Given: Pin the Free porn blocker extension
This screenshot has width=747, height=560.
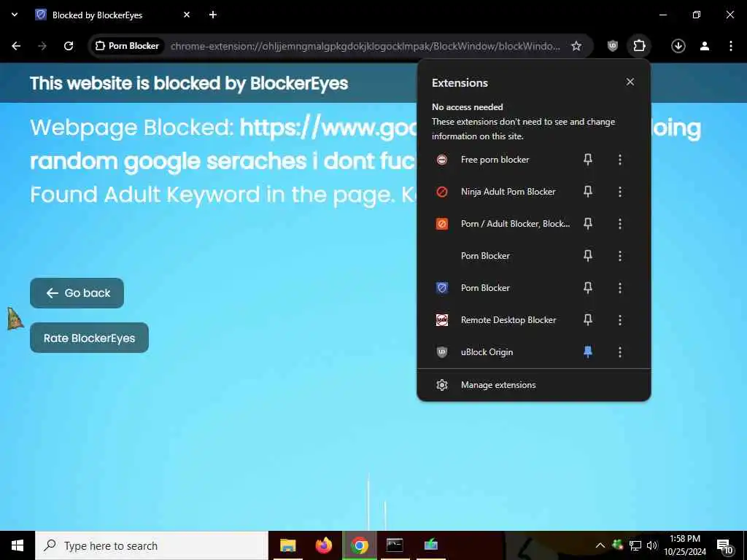Looking at the screenshot, I should pyautogui.click(x=588, y=160).
